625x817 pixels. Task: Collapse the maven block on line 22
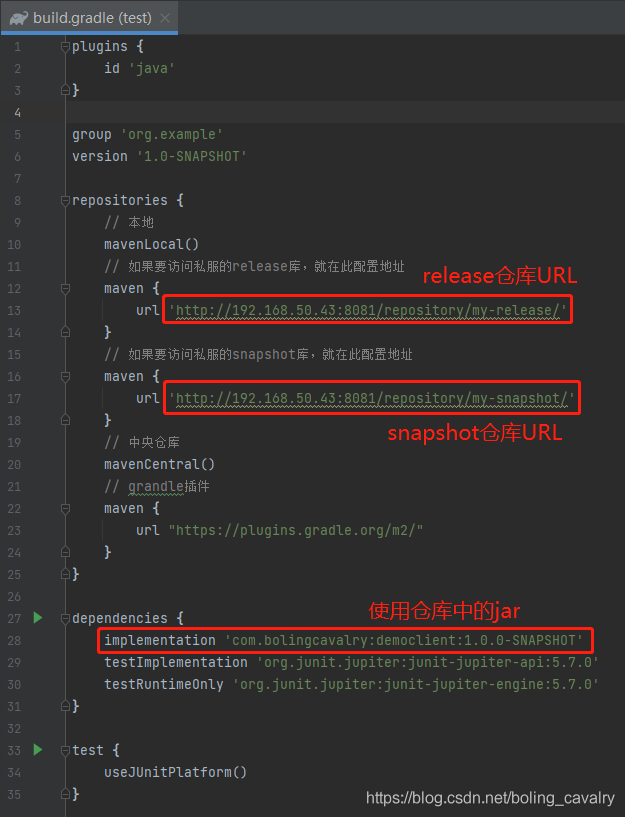pos(65,508)
